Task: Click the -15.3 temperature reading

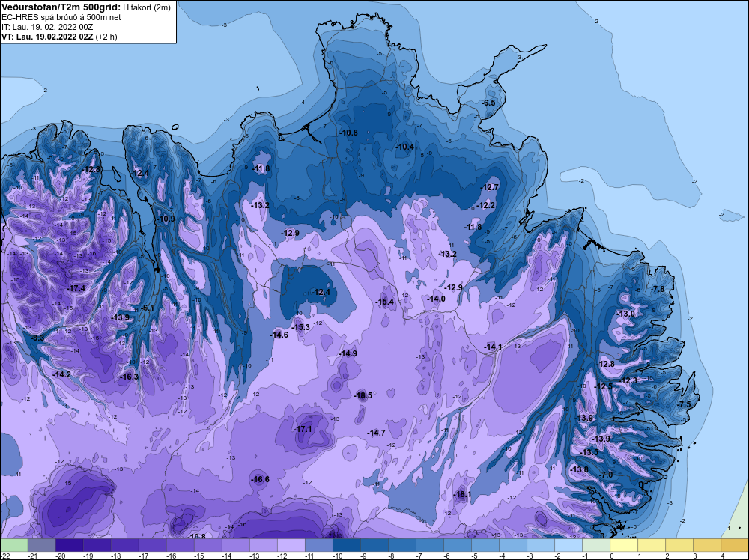Action: (301, 327)
